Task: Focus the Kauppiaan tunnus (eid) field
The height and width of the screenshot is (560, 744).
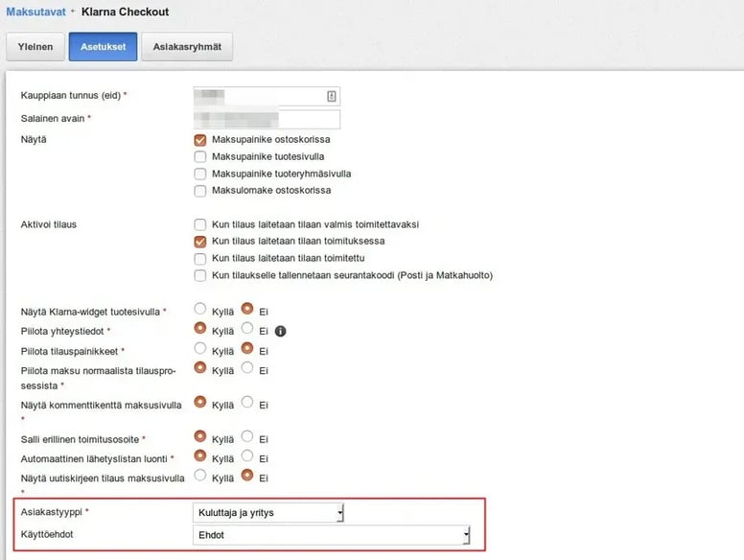Action: 267,96
